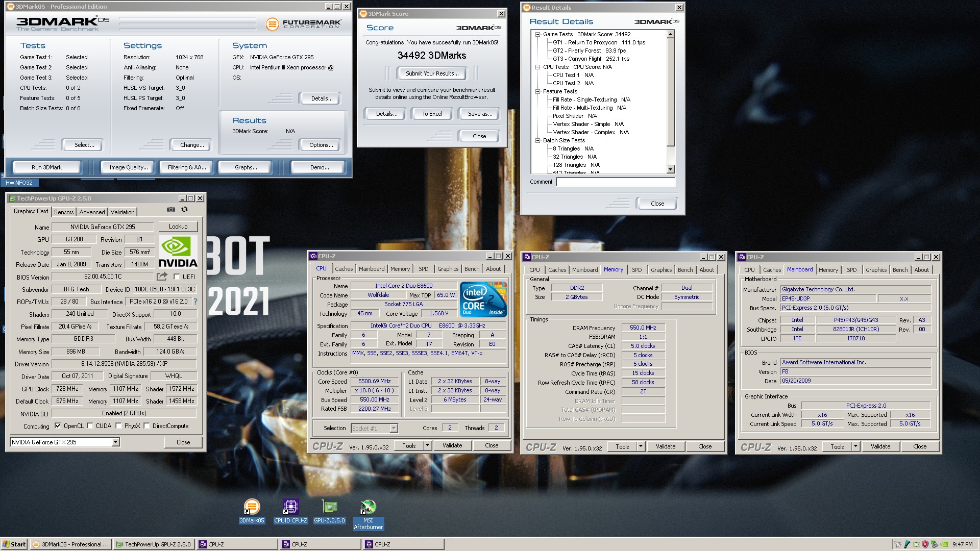Screen dimensions: 980x551
Task: Open SPD tab in CPU-Z Memory window
Action: tap(636, 270)
